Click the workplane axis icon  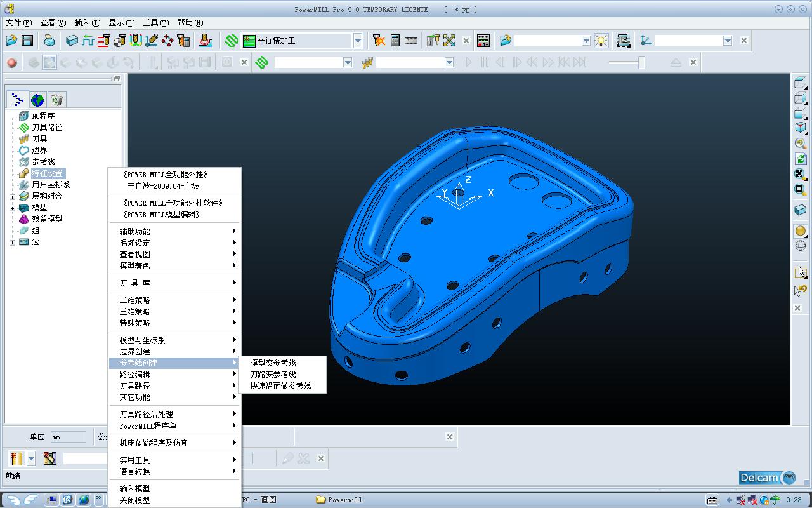646,41
